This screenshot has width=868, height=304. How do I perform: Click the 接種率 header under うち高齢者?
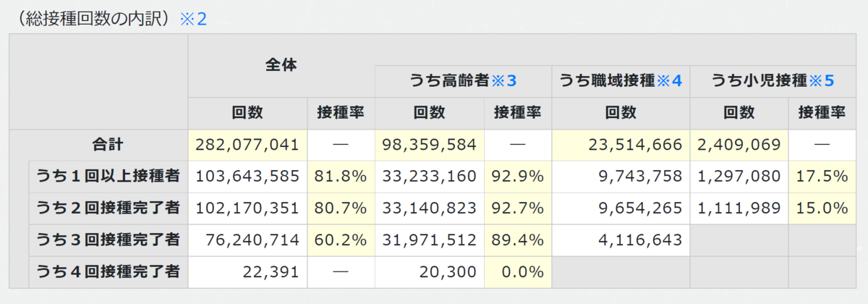pyautogui.click(x=517, y=113)
